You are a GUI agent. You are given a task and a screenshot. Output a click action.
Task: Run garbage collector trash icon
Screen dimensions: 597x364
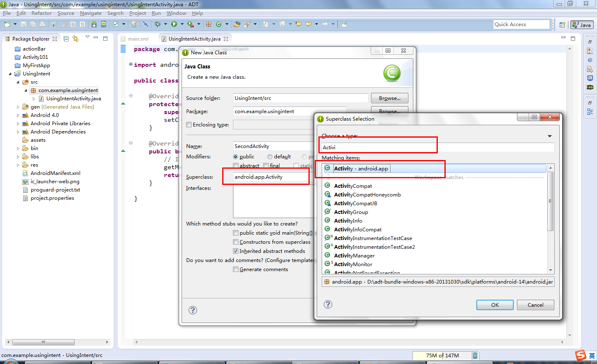tap(475, 355)
